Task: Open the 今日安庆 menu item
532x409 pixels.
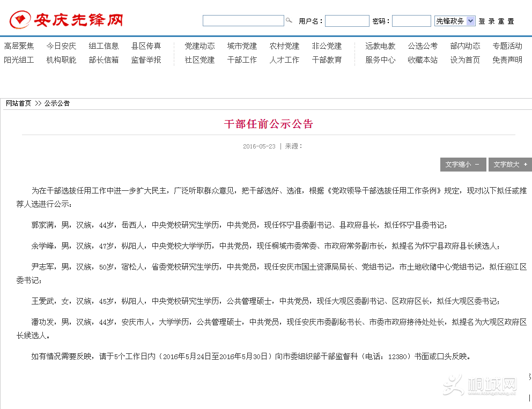Action: pos(61,46)
